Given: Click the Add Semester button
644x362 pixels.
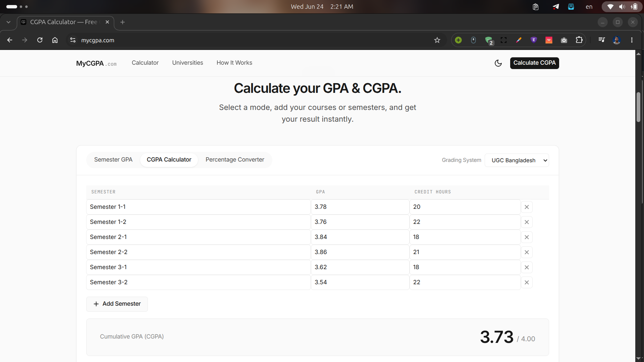Looking at the screenshot, I should pos(117,304).
